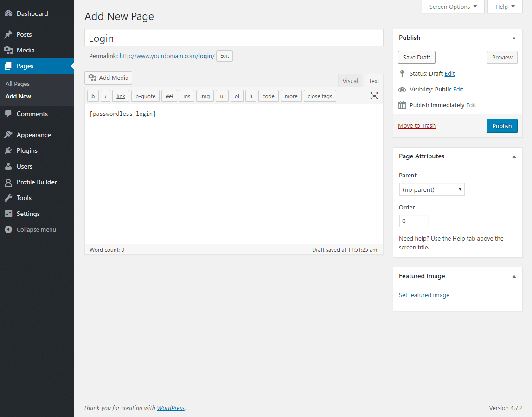Click the Profile Builder user icon
The image size is (532, 417).
(8, 182)
